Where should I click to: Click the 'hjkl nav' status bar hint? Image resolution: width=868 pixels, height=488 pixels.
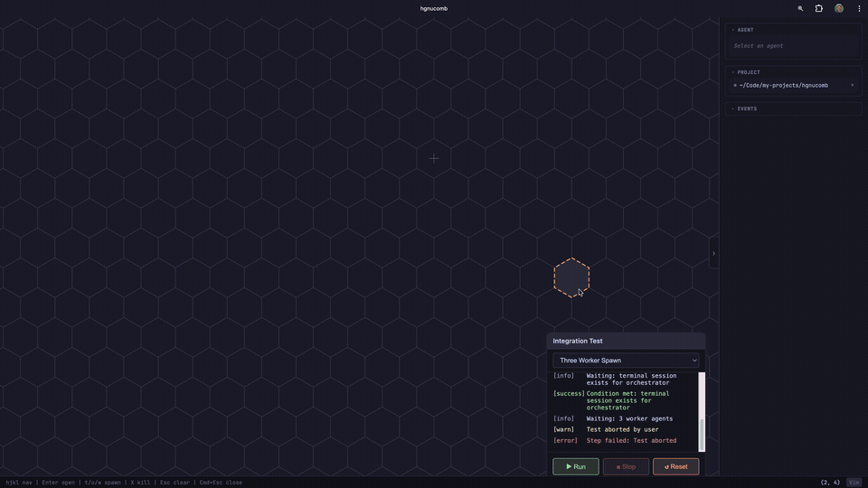pos(19,483)
